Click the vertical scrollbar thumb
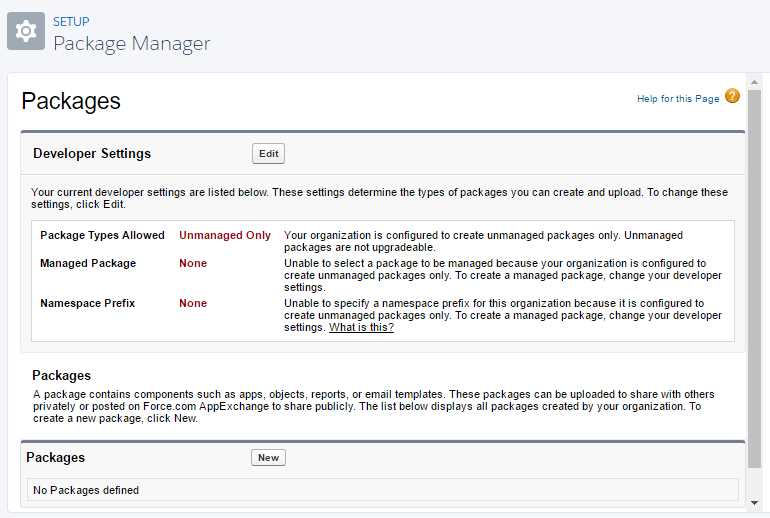This screenshot has height=518, width=770. (x=754, y=278)
